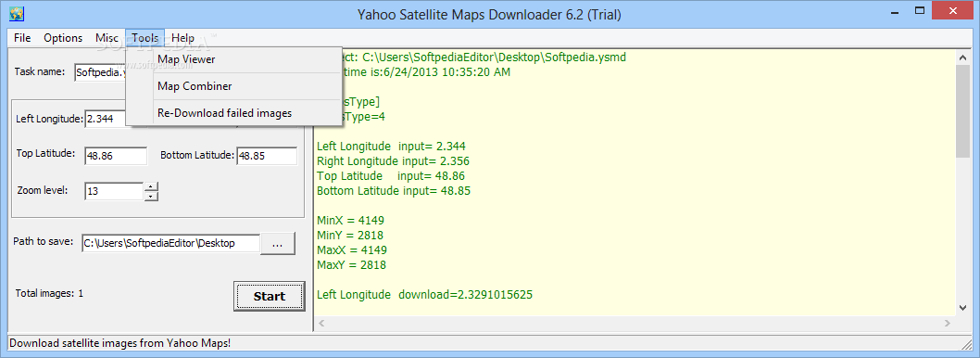
Task: Focus the Bottom Latitude field
Action: 267,156
